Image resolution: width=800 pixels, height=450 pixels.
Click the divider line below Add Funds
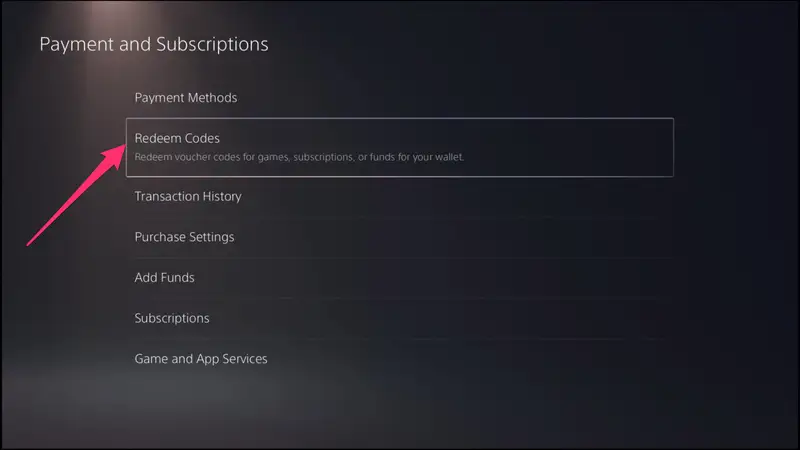pyautogui.click(x=399, y=298)
